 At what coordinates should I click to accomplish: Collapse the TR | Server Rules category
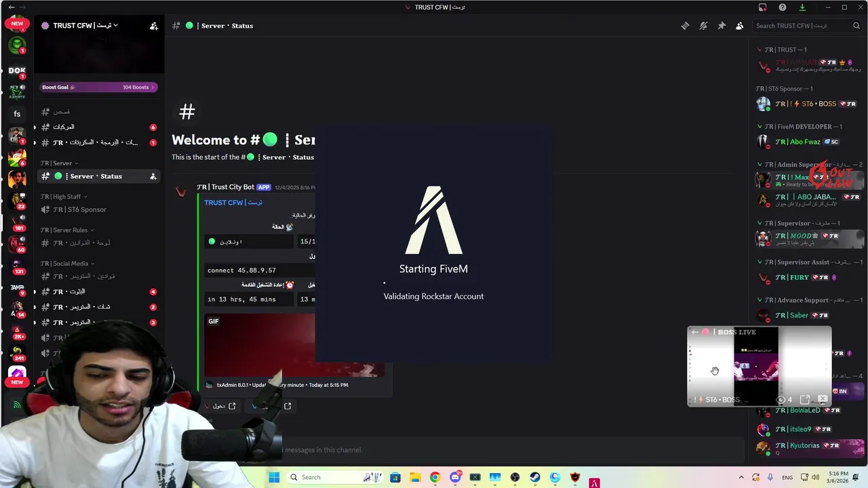[x=67, y=230]
